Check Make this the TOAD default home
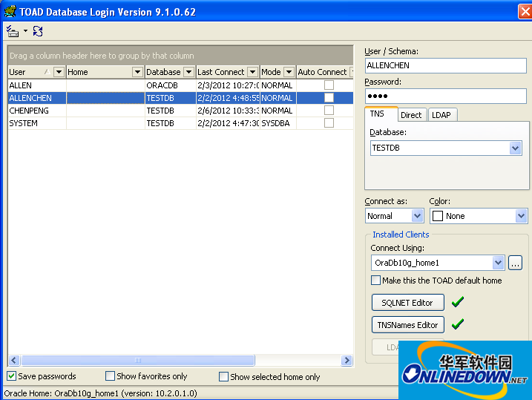532x400 pixels. (x=375, y=281)
